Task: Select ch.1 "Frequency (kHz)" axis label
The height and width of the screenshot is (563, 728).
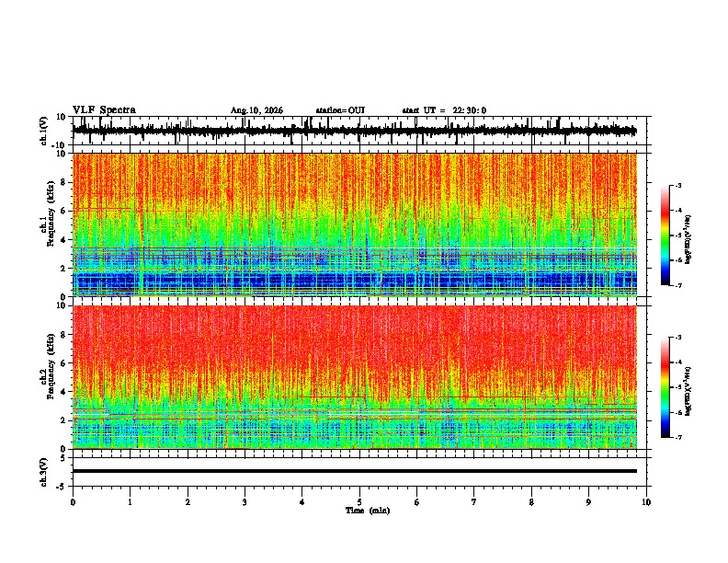Action: [51, 213]
